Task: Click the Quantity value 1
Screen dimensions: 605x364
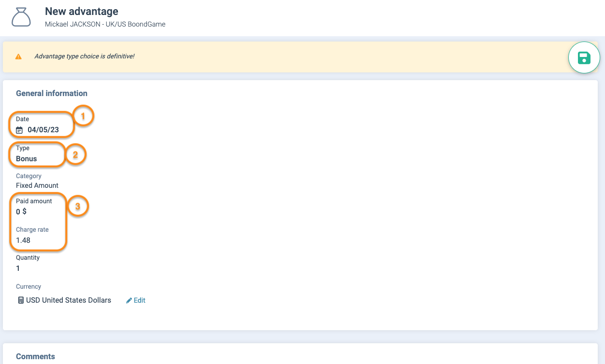Action: point(18,268)
